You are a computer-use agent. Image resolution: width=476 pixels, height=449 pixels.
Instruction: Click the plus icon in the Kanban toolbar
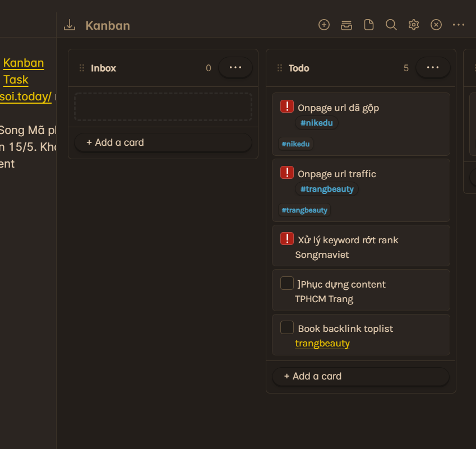point(324,25)
